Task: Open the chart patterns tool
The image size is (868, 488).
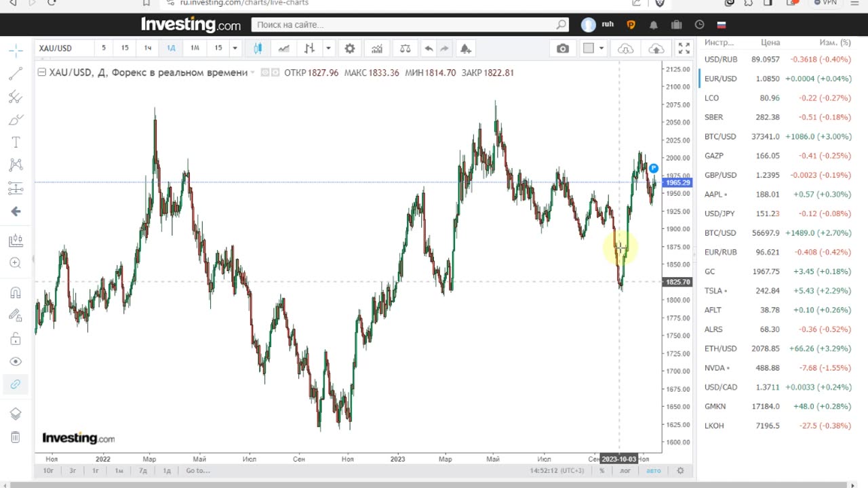Action: tap(16, 165)
